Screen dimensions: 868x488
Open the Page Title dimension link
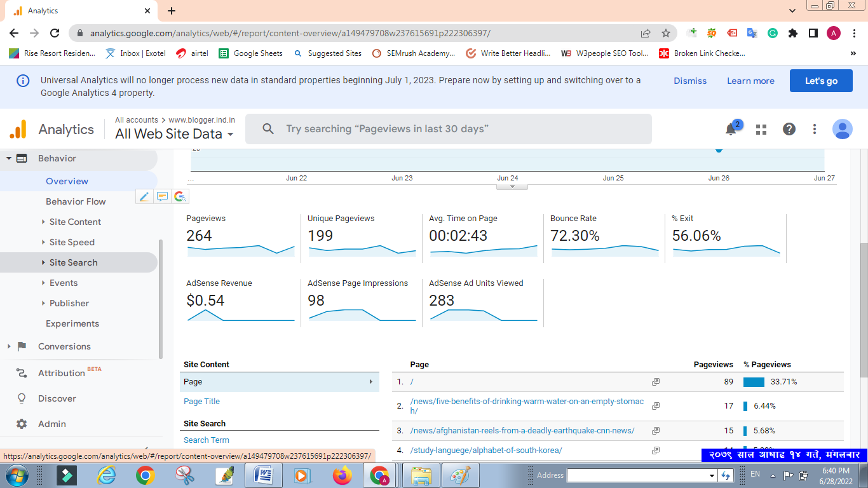(x=201, y=402)
